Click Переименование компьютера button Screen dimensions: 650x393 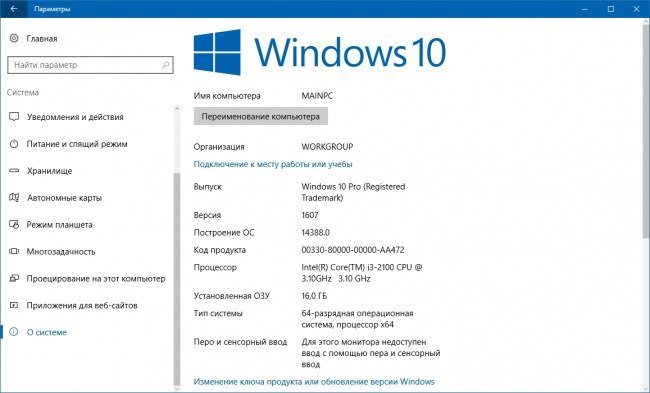tap(261, 116)
